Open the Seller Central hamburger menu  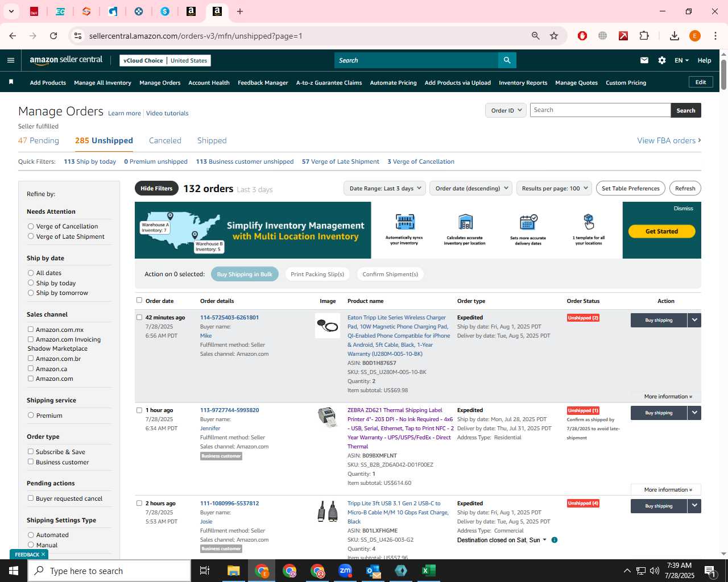click(11, 60)
